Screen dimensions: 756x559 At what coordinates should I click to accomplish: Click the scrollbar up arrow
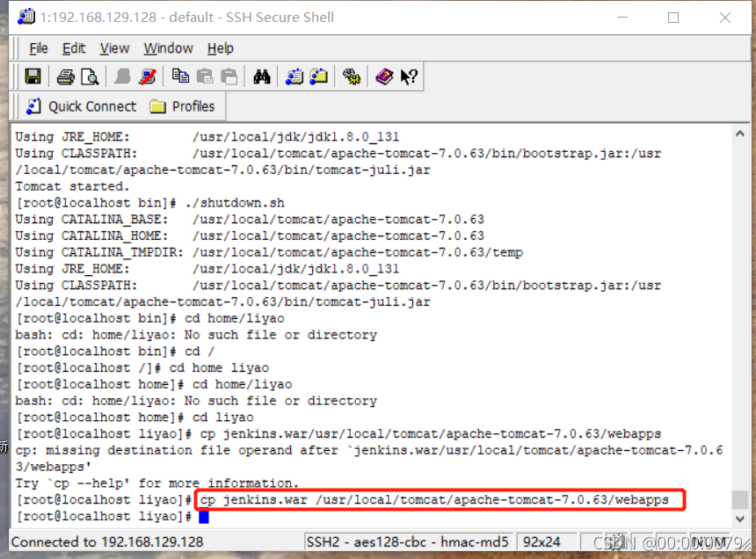click(740, 134)
